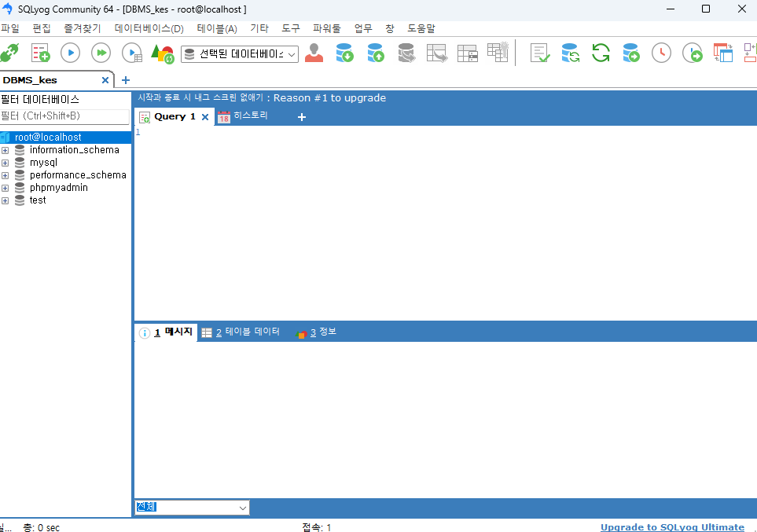
Task: Open the 도움말 menu
Action: [421, 28]
